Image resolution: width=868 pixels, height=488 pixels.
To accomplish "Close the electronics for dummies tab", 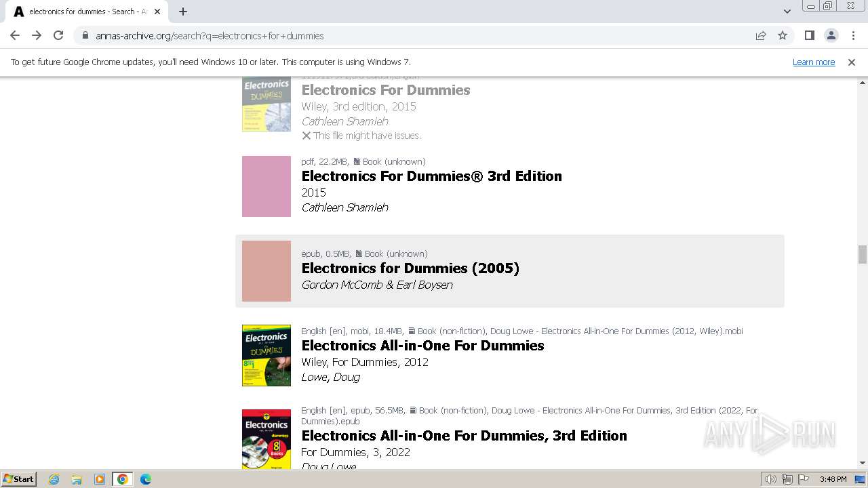I will [157, 12].
